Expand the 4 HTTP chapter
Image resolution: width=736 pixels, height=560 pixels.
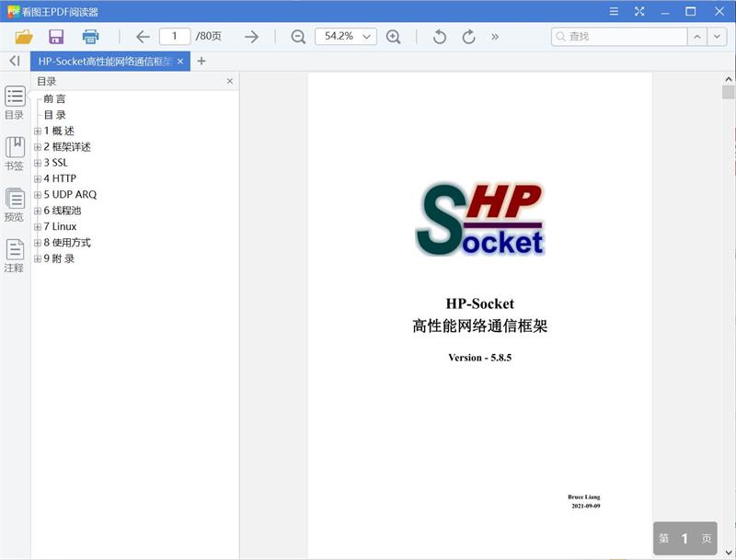[38, 179]
